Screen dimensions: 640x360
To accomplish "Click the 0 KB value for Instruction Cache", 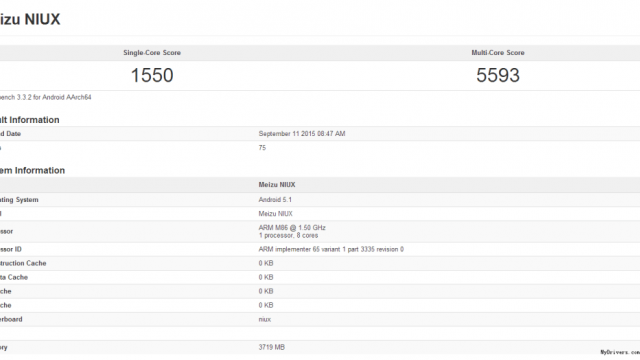I will pyautogui.click(x=266, y=263).
